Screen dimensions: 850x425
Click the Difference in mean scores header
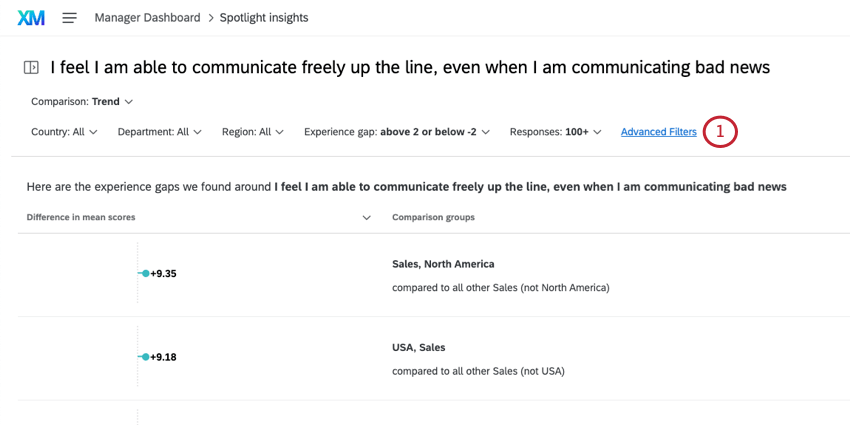pyautogui.click(x=81, y=217)
